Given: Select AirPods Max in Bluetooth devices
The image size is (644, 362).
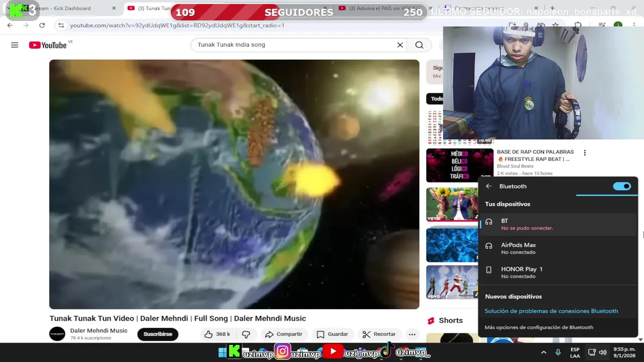Looking at the screenshot, I should tap(558, 248).
